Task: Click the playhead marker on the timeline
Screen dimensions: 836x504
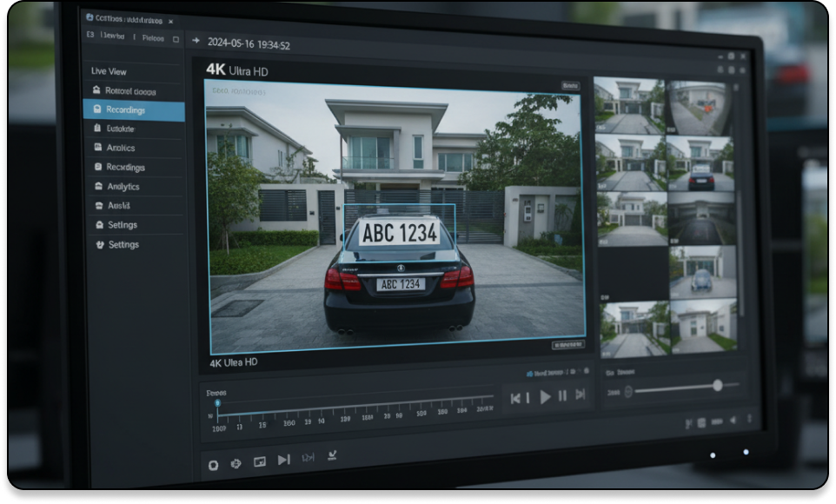Action: (217, 403)
